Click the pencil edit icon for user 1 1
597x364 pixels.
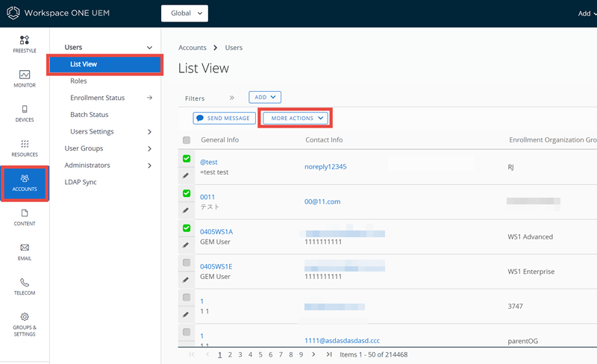(x=186, y=315)
